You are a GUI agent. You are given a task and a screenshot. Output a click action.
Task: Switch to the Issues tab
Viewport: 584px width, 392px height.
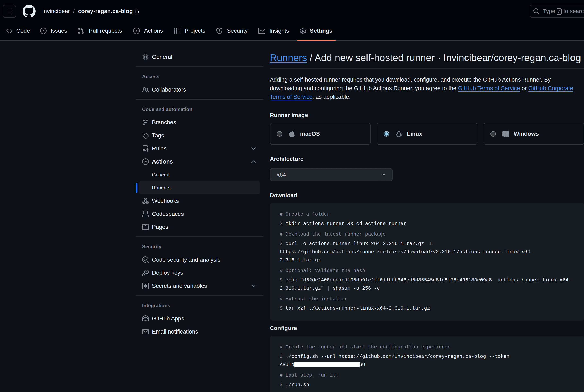click(54, 31)
